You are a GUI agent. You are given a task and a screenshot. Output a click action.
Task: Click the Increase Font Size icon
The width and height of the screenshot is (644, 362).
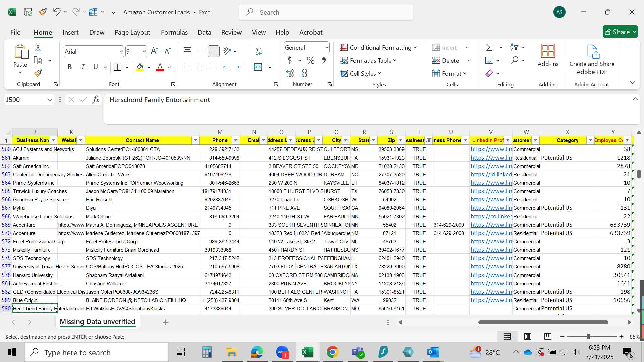coord(154,51)
